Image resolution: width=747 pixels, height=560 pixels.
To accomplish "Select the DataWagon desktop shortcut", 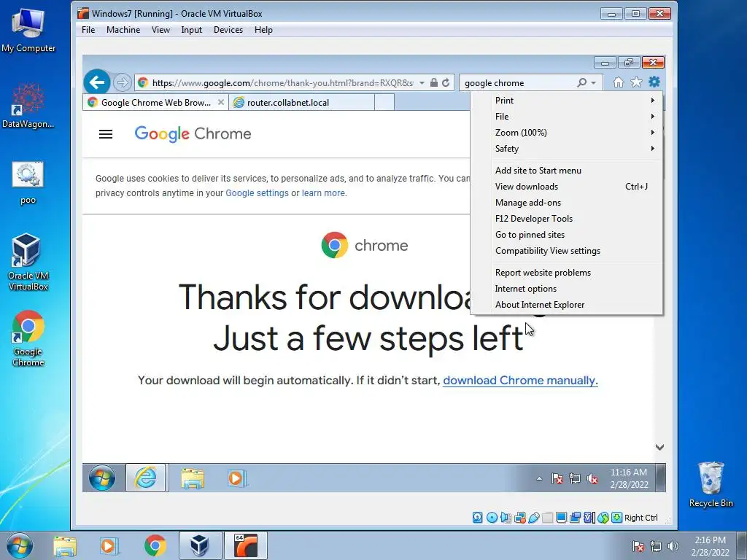I will tap(28, 105).
